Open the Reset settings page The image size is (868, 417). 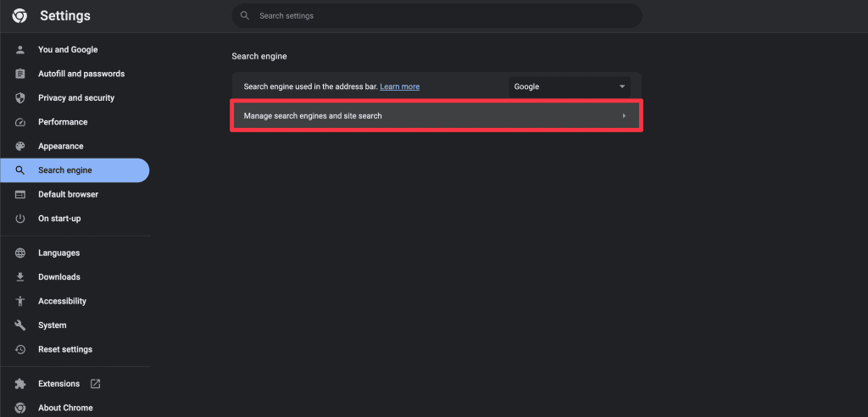point(65,349)
